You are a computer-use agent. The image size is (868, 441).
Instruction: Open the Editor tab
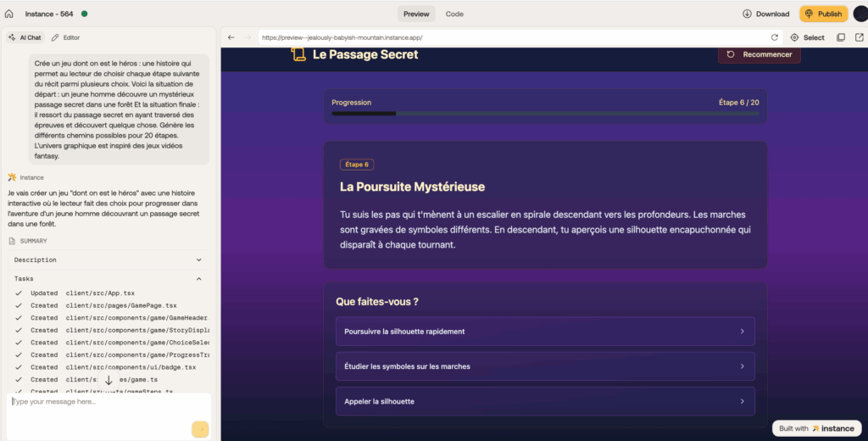click(65, 37)
